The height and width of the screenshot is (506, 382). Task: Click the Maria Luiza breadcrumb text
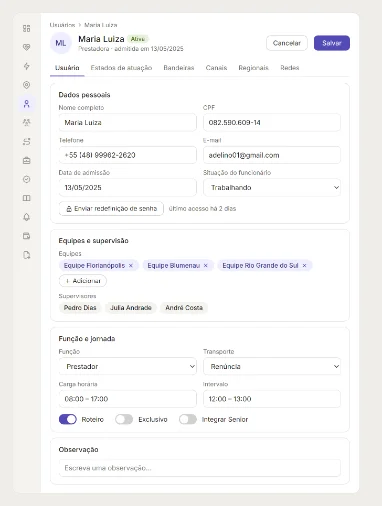pos(101,25)
